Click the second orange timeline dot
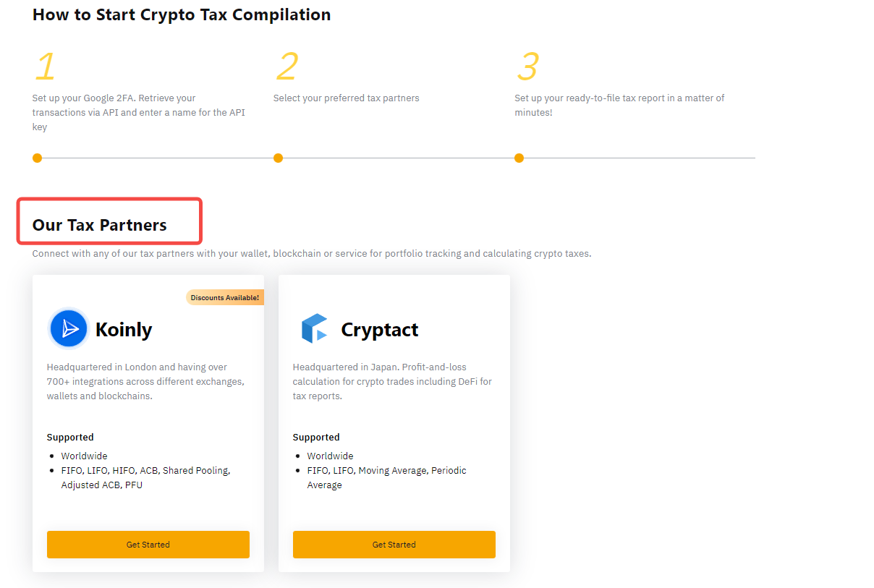The height and width of the screenshot is (588, 874). coord(278,158)
